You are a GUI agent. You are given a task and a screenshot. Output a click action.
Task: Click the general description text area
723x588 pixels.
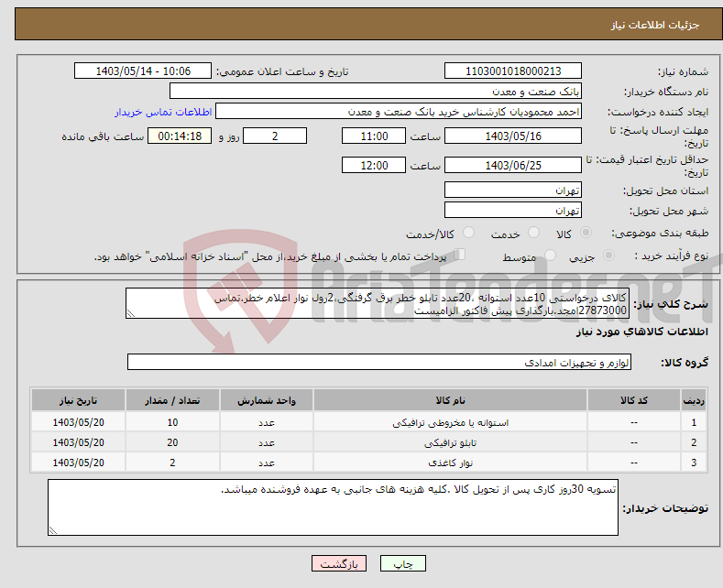(x=378, y=303)
